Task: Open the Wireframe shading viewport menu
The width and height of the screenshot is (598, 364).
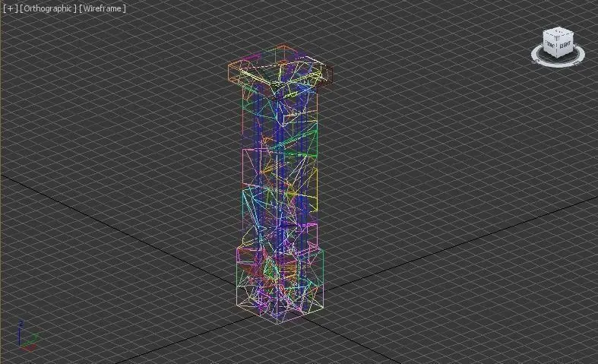Action: (x=103, y=8)
